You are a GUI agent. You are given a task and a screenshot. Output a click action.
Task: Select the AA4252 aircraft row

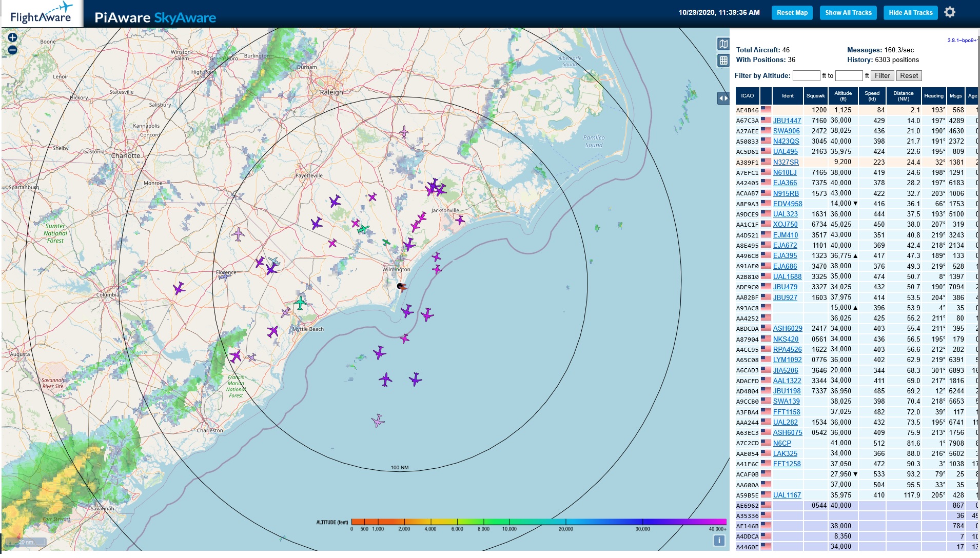coord(856,318)
